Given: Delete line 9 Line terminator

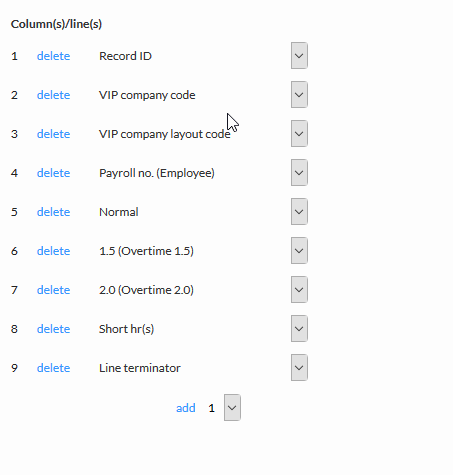Looking at the screenshot, I should point(53,368).
